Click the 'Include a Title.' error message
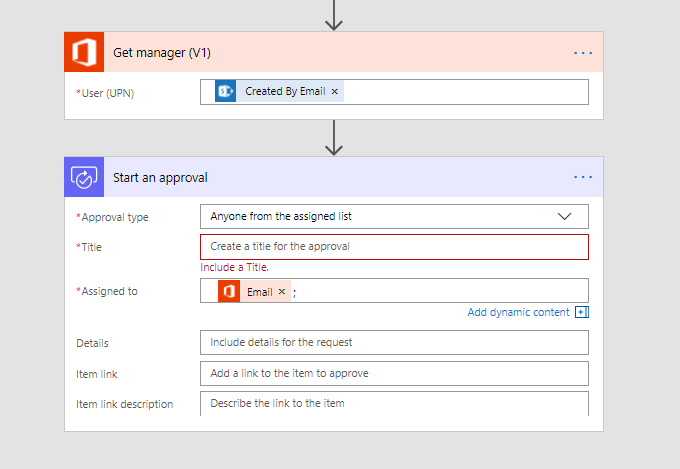 [x=235, y=267]
